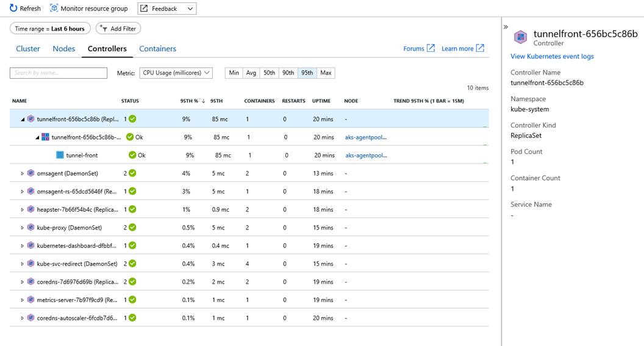Click Add Filter button

coord(118,29)
